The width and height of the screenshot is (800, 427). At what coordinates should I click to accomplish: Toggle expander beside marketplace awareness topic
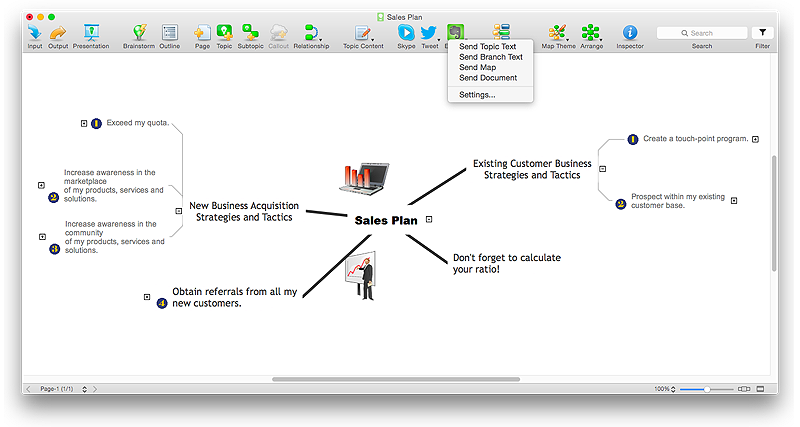pyautogui.click(x=41, y=185)
